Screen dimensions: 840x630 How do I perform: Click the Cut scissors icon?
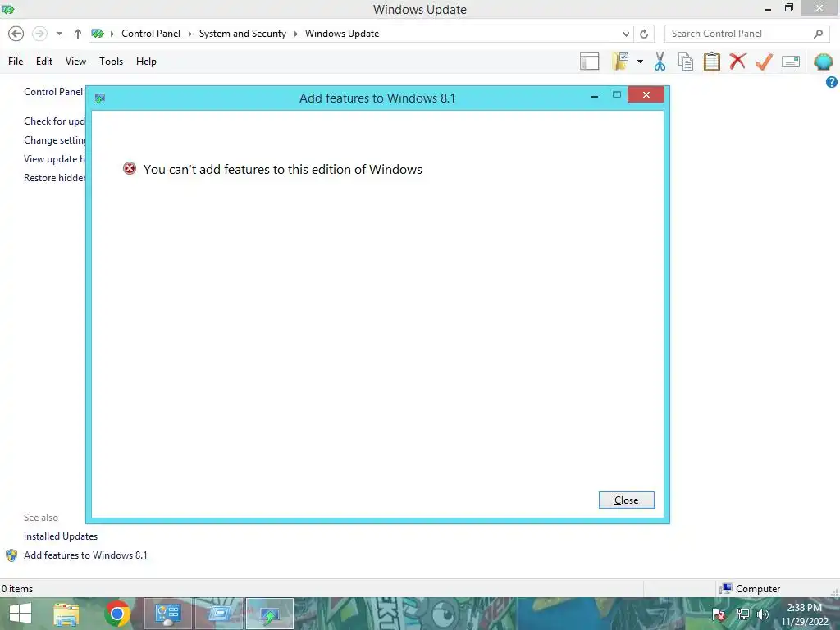click(660, 61)
